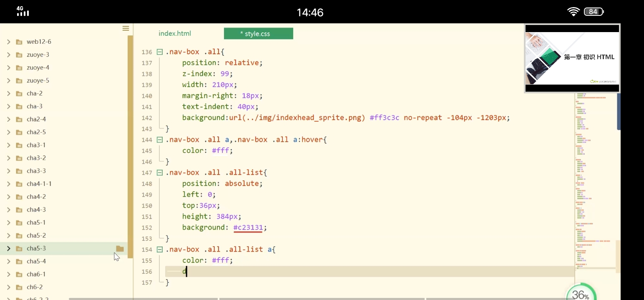Click the folder icon beside zuoye-3

pos(19,55)
